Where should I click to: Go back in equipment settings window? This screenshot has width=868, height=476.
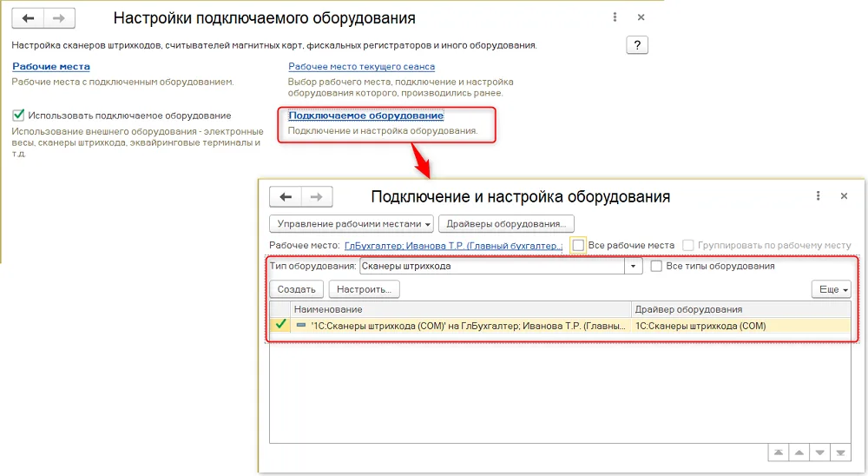pos(28,18)
